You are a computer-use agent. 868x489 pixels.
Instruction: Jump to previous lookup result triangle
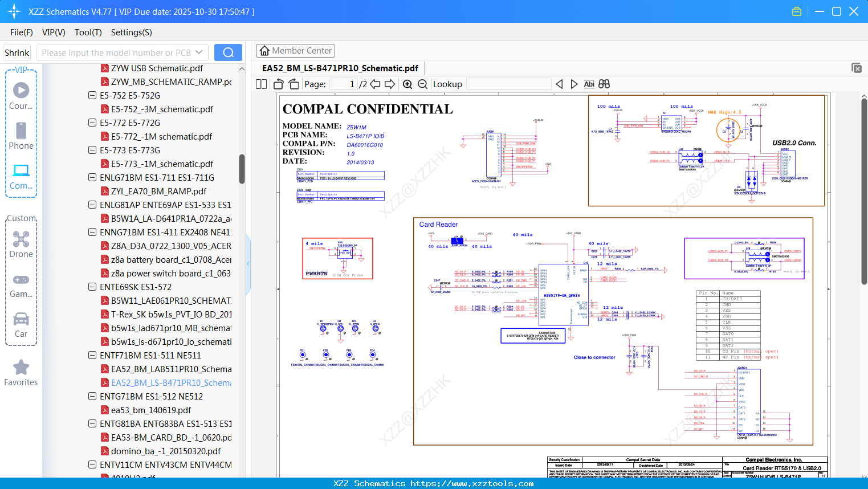(559, 84)
